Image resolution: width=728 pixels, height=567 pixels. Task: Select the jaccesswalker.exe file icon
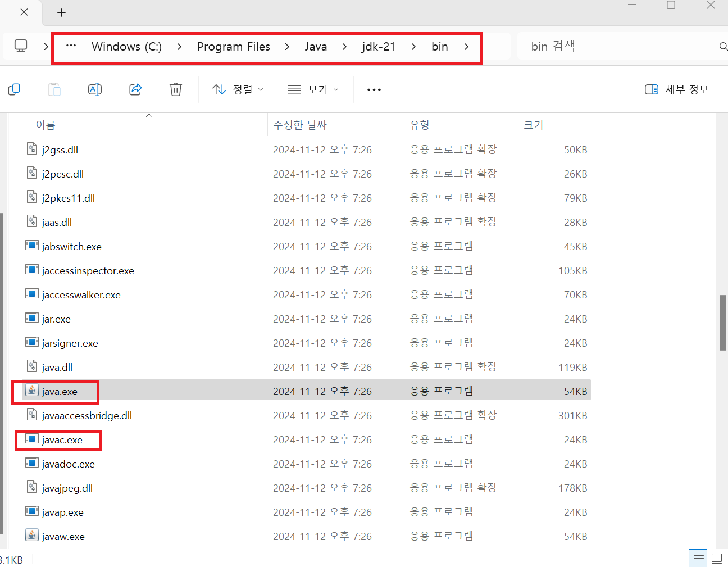click(x=32, y=294)
